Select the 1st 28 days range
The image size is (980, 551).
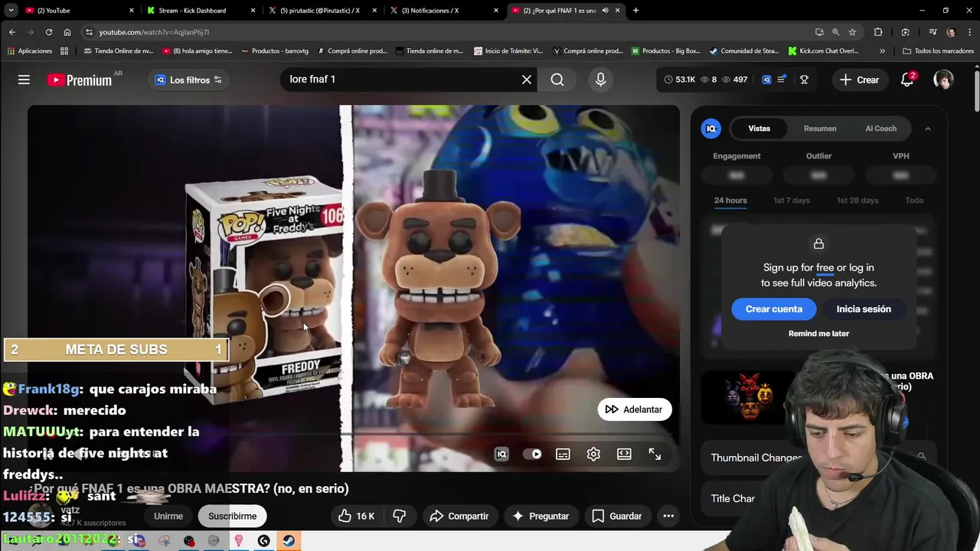click(857, 201)
